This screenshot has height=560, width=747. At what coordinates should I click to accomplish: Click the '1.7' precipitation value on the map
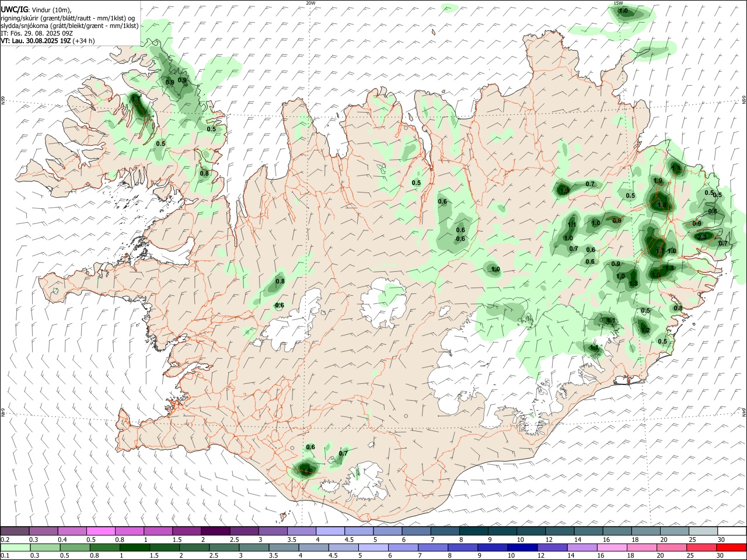pos(659,251)
